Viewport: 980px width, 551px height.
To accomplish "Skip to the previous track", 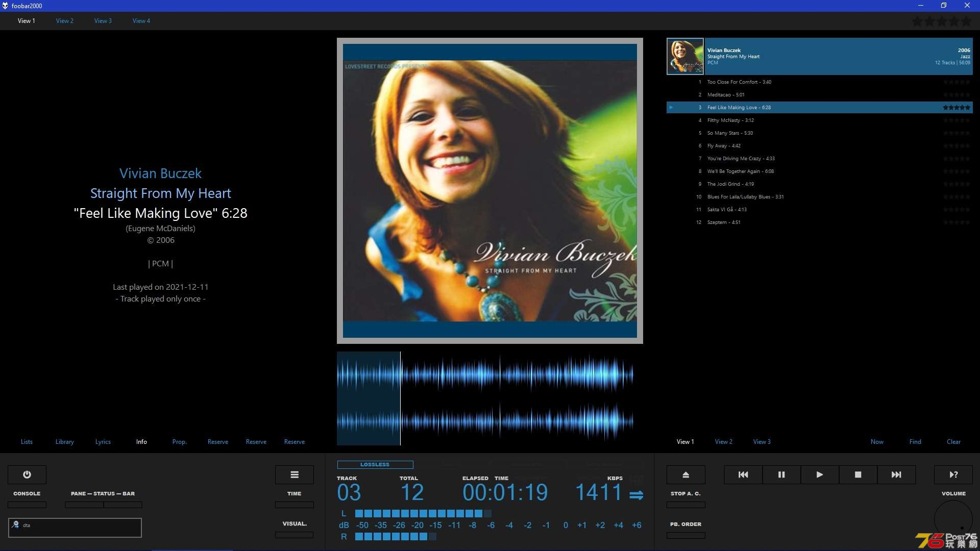I will (743, 474).
